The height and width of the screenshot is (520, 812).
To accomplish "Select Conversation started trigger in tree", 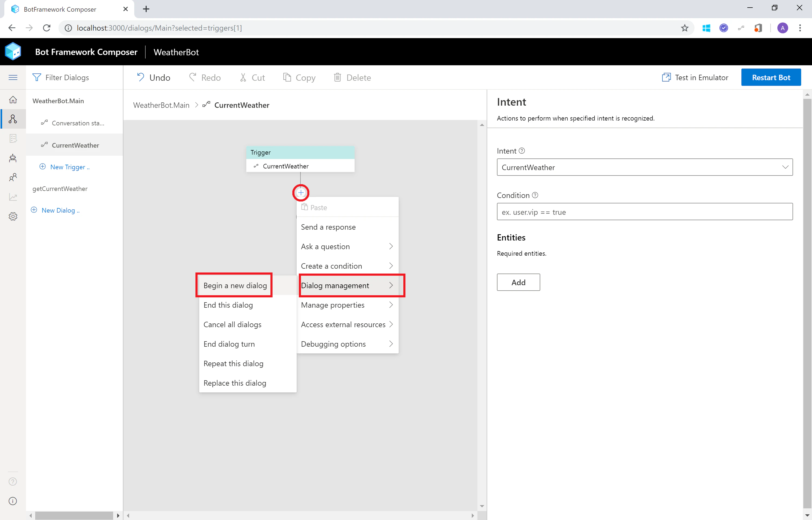I will pos(74,123).
